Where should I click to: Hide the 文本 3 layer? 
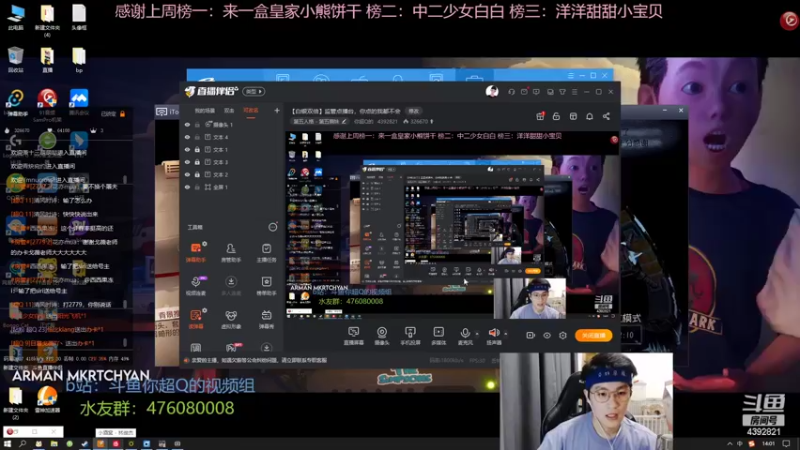tap(187, 162)
